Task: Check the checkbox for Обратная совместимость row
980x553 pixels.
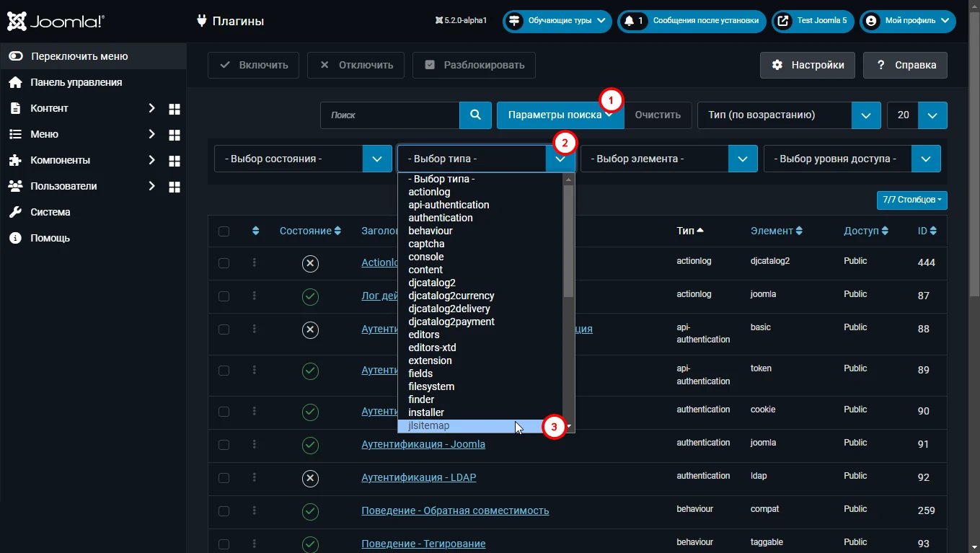Action: (x=224, y=511)
